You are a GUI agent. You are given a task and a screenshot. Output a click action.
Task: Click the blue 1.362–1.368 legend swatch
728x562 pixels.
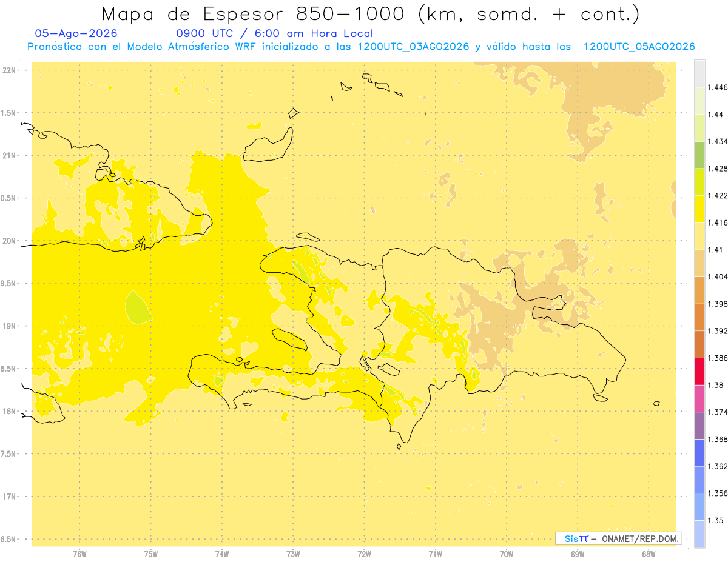pos(699,452)
